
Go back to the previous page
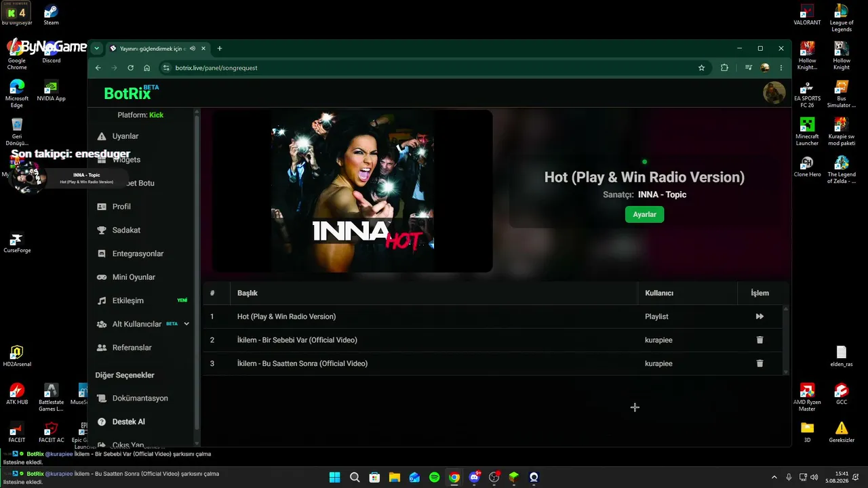[98, 68]
